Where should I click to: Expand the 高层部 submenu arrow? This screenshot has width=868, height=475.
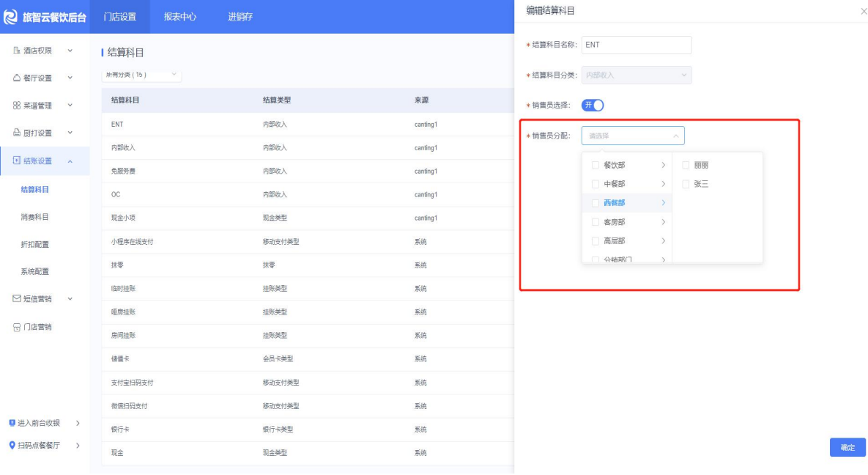[663, 241]
